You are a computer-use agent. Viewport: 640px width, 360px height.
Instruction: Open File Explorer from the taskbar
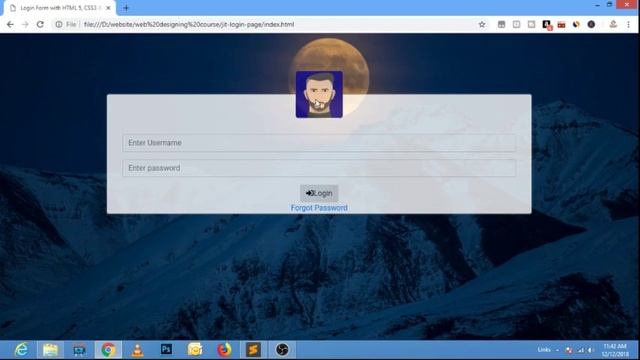(x=50, y=350)
